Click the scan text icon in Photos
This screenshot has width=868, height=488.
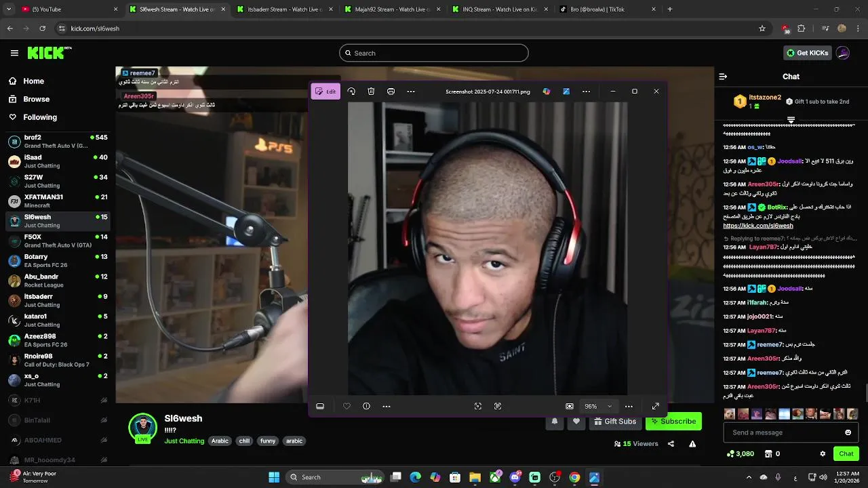click(478, 406)
